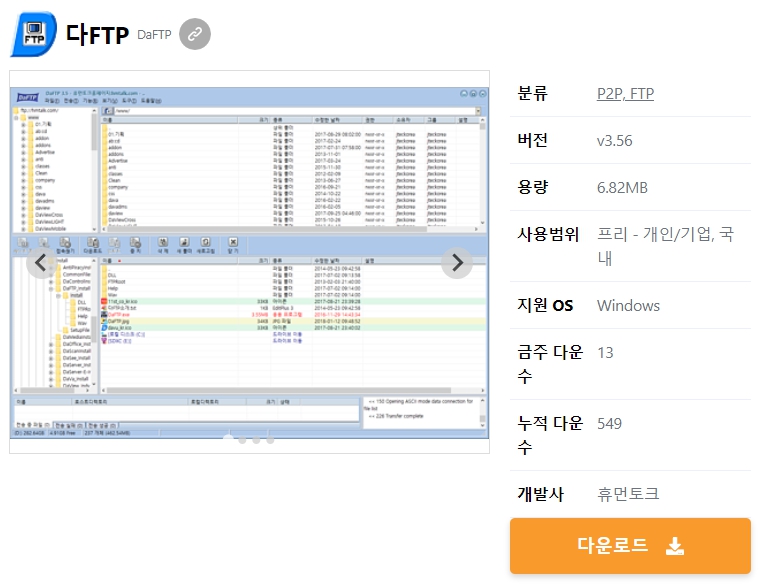Select the fourth carousel indicator dot

click(270, 439)
